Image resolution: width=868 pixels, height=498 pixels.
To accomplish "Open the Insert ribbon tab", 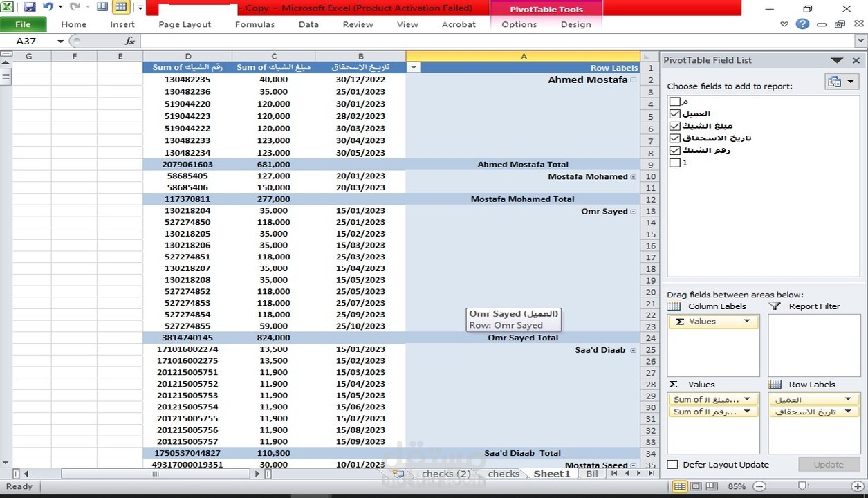I will pyautogui.click(x=122, y=24).
